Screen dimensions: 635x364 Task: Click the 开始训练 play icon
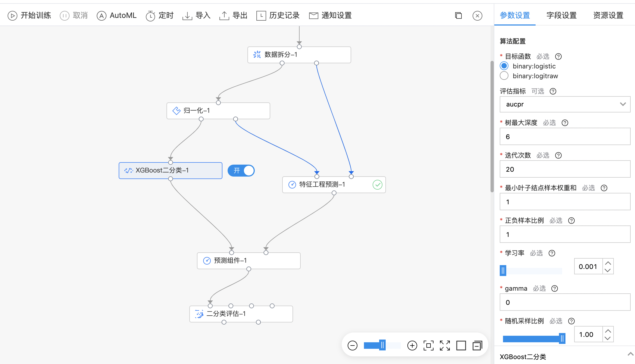[12, 16]
